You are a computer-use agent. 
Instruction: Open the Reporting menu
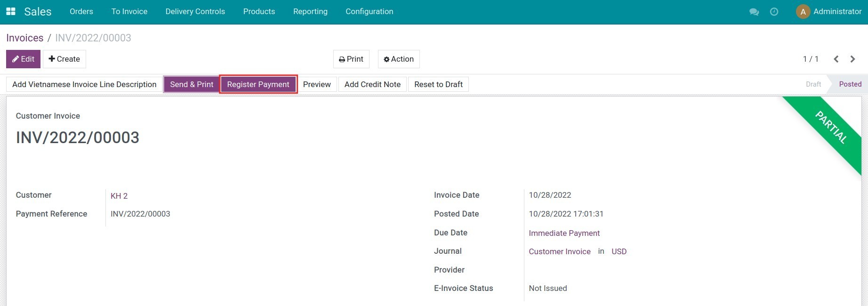pos(310,11)
